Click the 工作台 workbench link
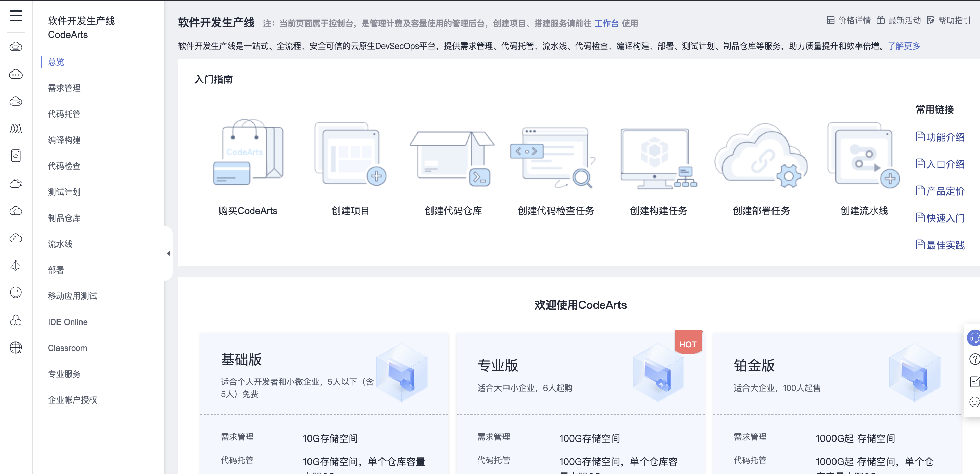Image resolution: width=980 pixels, height=474 pixels. tap(606, 24)
